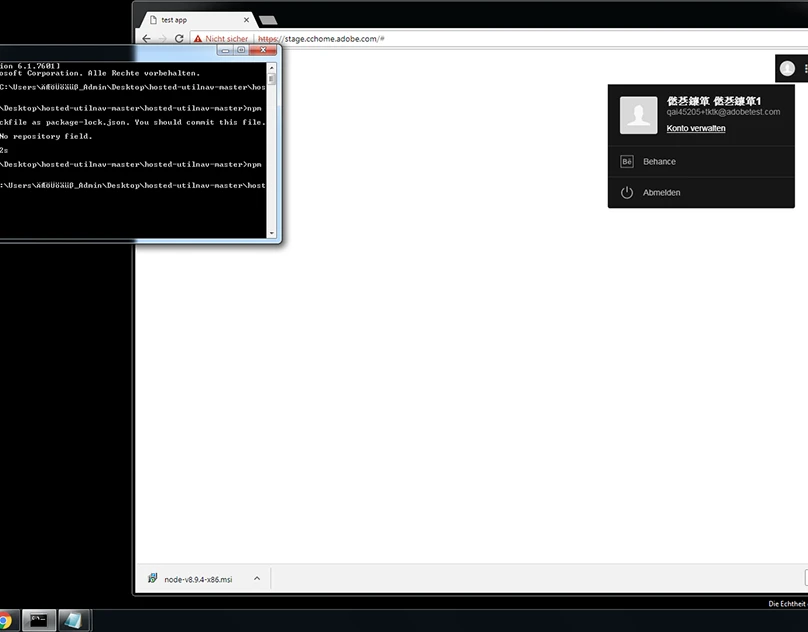The width and height of the screenshot is (808, 632).
Task: Open the 'Konto verwalten' link
Action: coord(696,128)
